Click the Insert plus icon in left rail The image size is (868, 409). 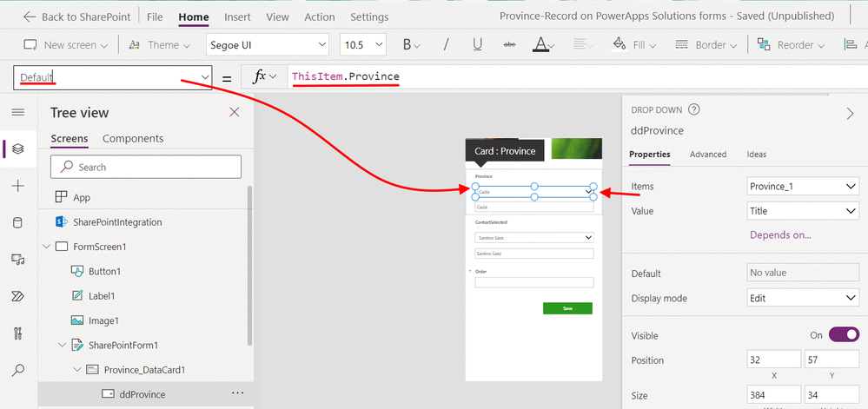[x=17, y=186]
